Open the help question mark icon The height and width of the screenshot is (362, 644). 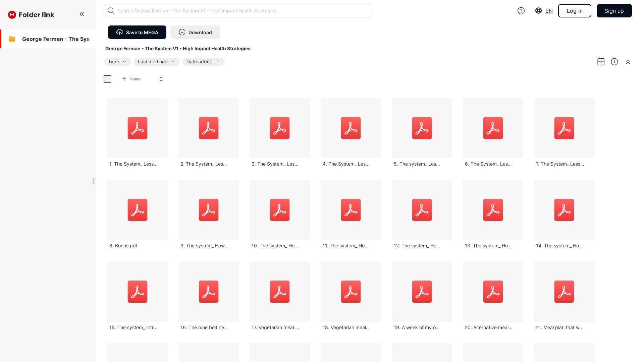(x=521, y=11)
